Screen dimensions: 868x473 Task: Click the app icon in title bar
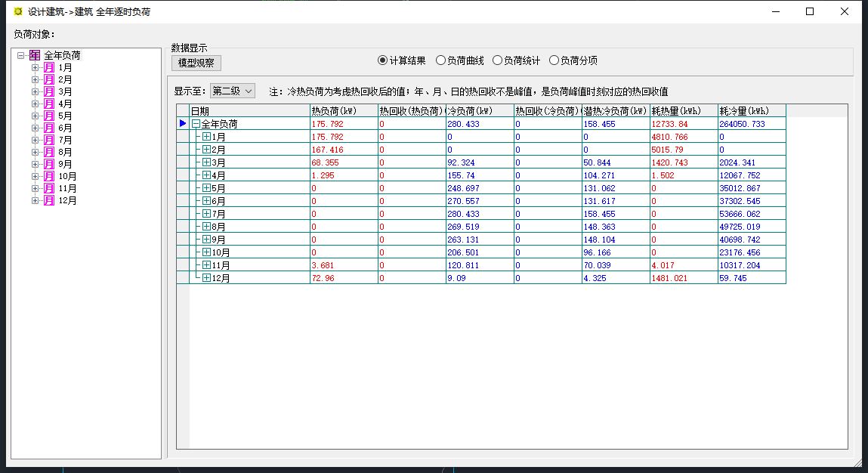click(18, 11)
